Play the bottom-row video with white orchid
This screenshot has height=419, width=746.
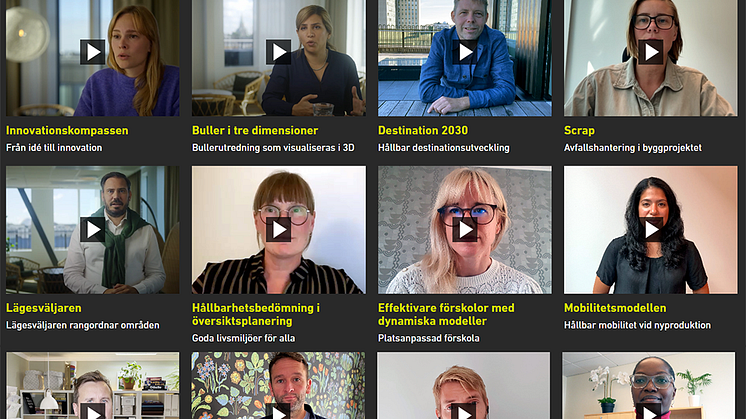click(x=649, y=412)
